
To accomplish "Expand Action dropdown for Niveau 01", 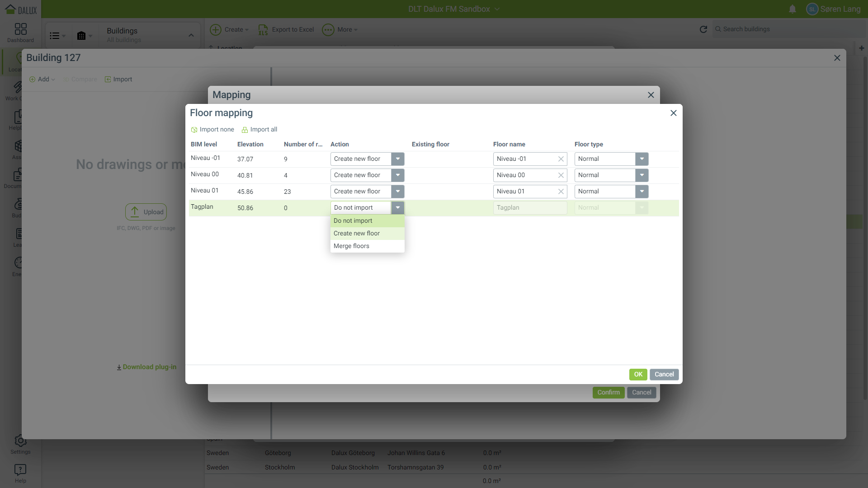I will [397, 192].
